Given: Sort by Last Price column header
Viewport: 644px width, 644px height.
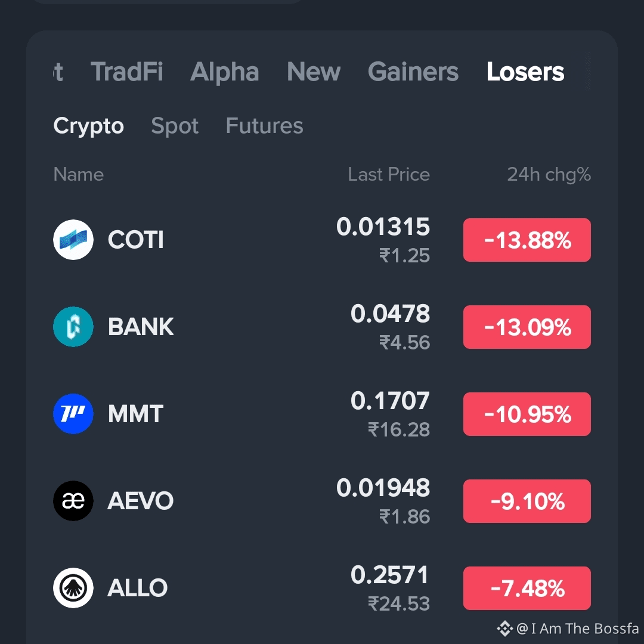Looking at the screenshot, I should click(389, 175).
